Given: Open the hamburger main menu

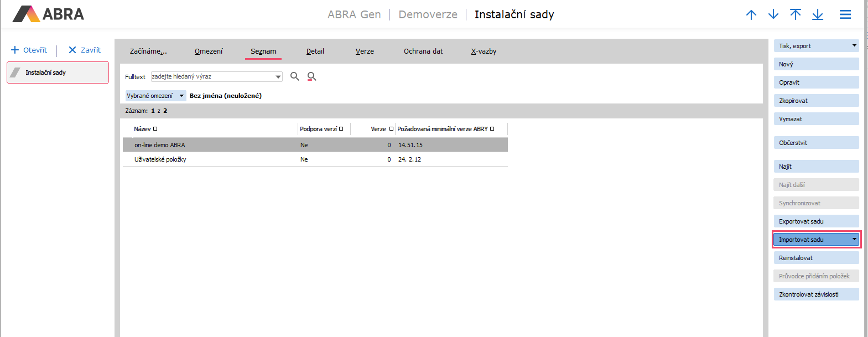Looking at the screenshot, I should (x=845, y=15).
